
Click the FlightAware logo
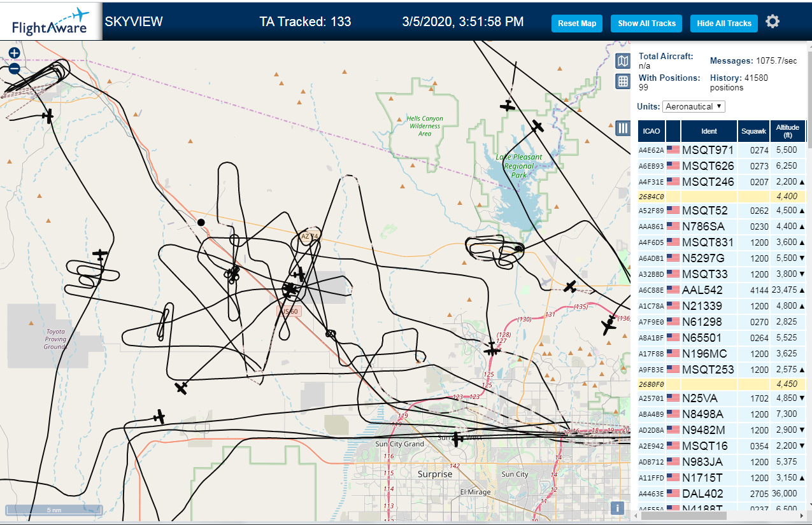(x=51, y=22)
